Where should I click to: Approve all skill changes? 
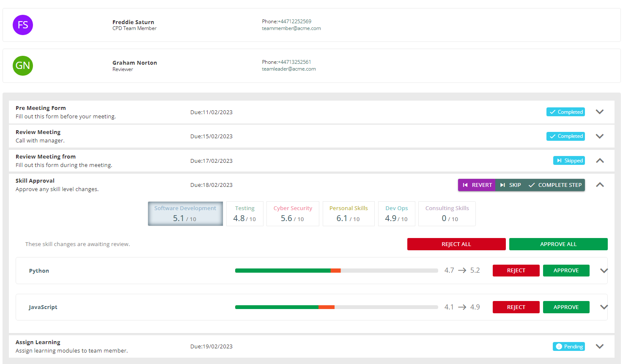tap(558, 244)
